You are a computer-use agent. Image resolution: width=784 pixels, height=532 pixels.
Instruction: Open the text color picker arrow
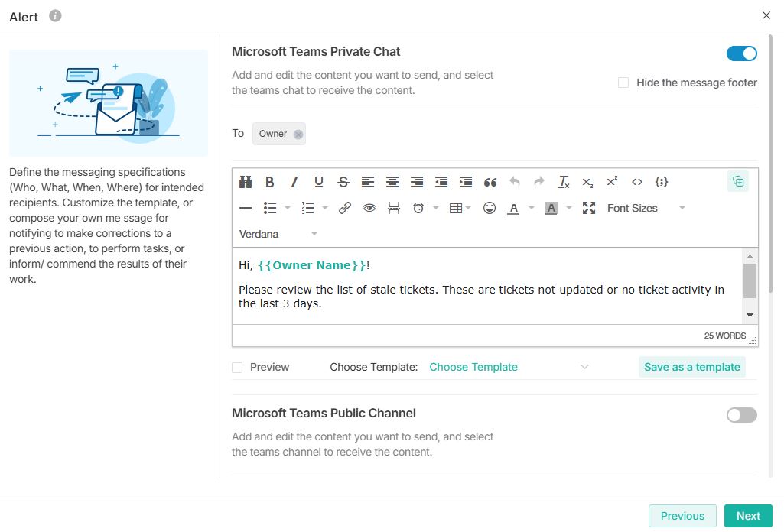532,208
